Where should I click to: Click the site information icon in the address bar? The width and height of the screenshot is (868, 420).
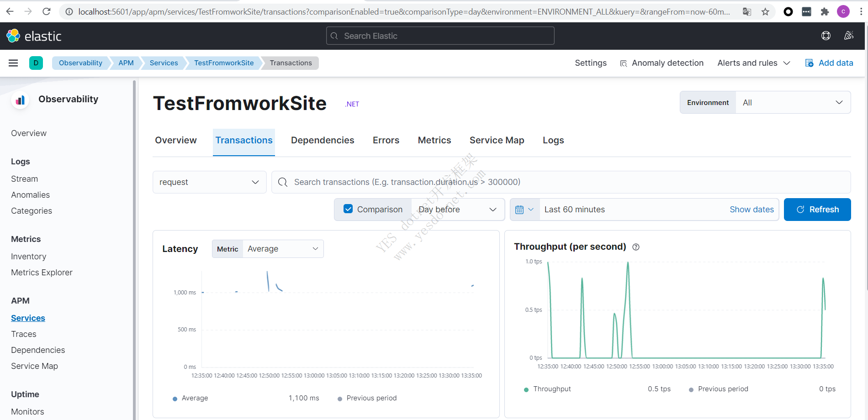[x=69, y=12]
